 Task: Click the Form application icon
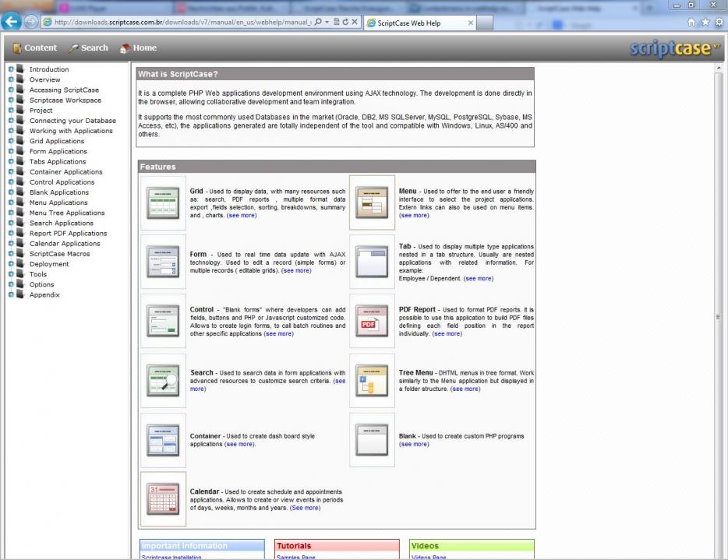pos(163,262)
